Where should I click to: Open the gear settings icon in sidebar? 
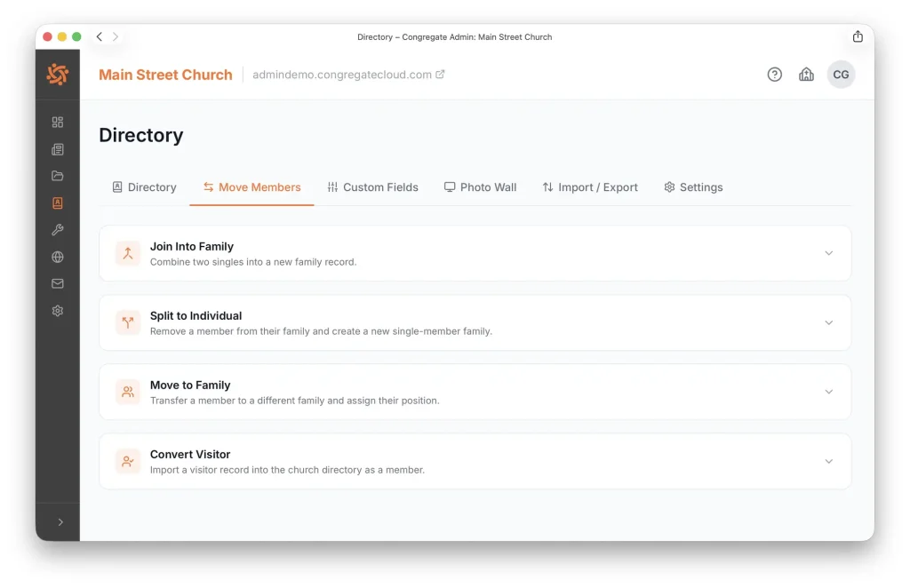[58, 311]
